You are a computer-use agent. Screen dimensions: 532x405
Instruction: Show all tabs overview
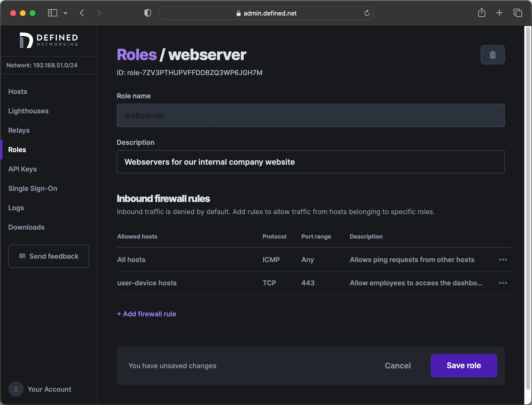(517, 13)
